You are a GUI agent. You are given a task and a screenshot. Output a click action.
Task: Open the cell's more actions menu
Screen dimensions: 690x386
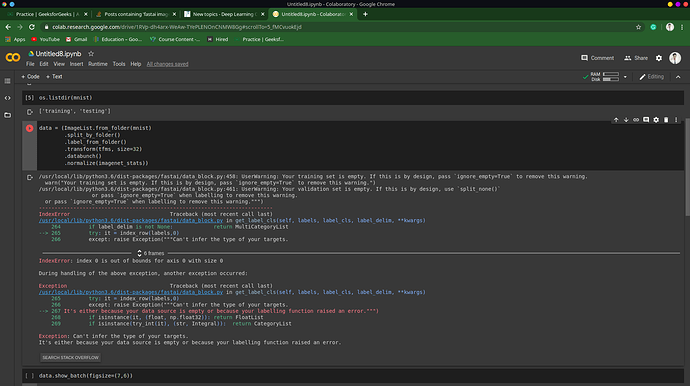pos(676,120)
